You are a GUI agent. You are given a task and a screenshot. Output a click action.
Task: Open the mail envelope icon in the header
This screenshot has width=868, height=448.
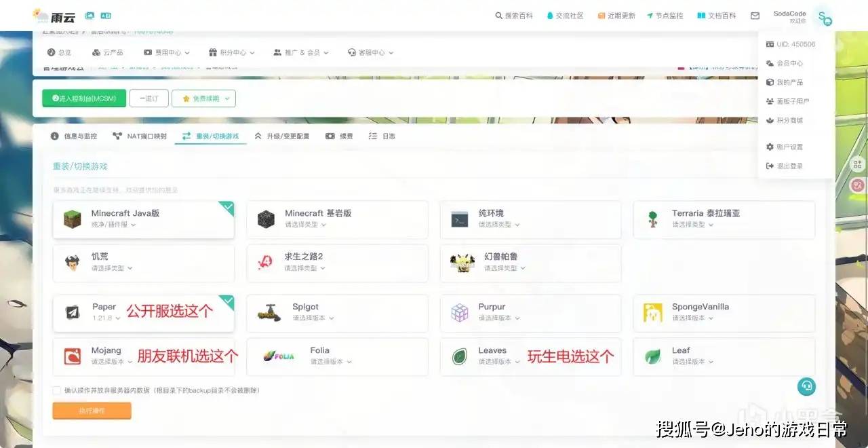pos(755,16)
